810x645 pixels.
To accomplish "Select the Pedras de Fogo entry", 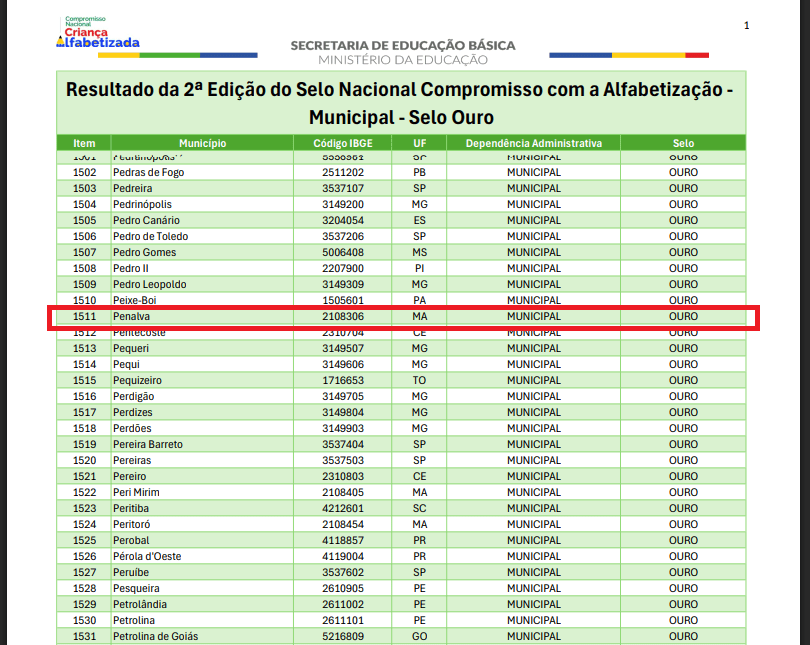I will pos(148,172).
